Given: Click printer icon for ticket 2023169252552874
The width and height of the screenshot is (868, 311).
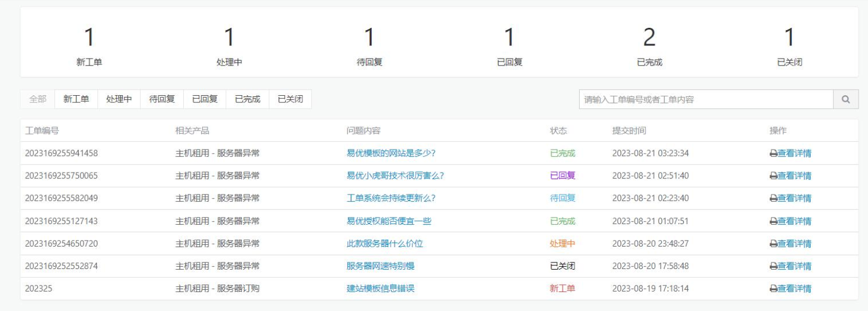Looking at the screenshot, I should coord(773,266).
